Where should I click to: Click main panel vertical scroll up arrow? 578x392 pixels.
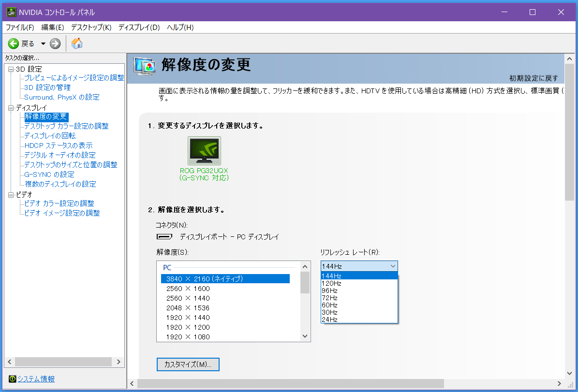pos(569,58)
